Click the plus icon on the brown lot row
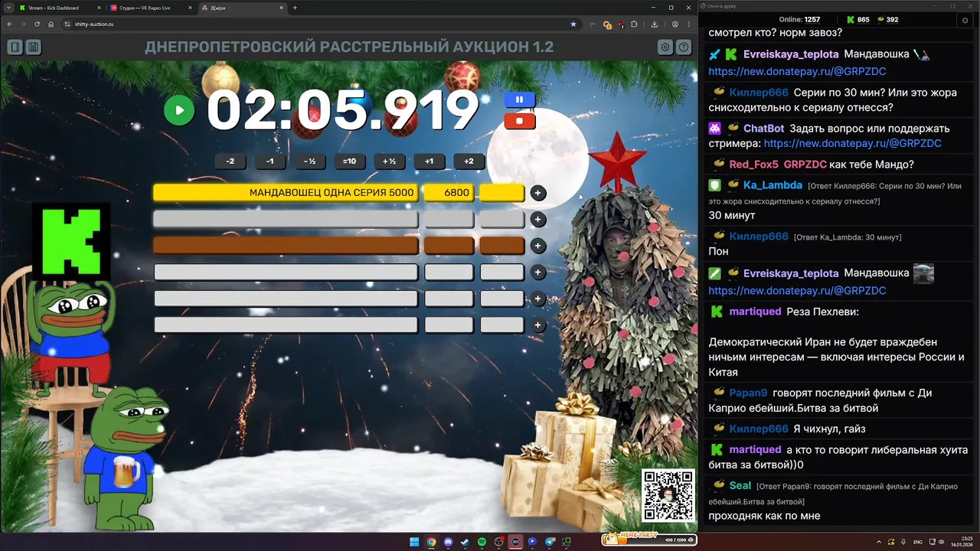 coord(538,246)
